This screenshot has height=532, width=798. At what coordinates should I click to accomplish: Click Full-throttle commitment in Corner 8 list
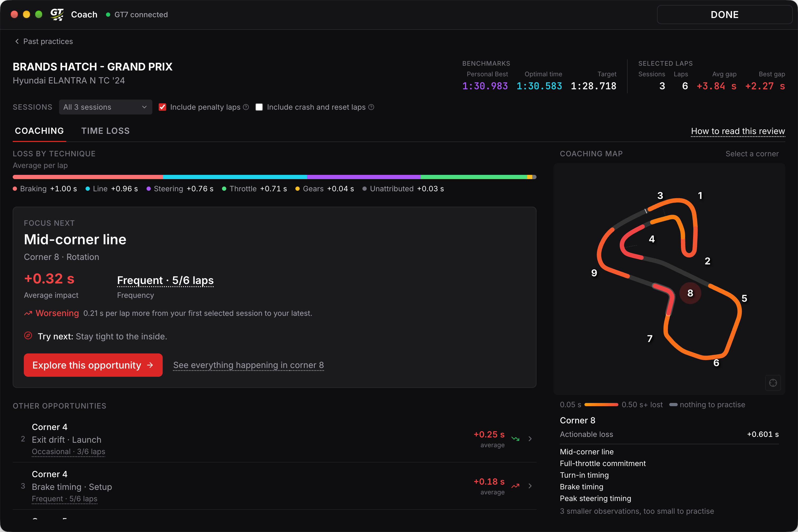(x=602, y=463)
